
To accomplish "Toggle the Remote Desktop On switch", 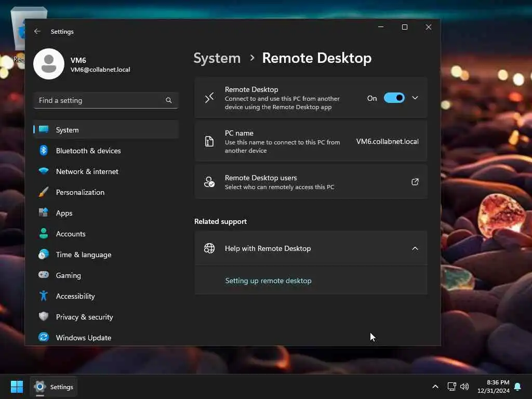I will pos(394,98).
